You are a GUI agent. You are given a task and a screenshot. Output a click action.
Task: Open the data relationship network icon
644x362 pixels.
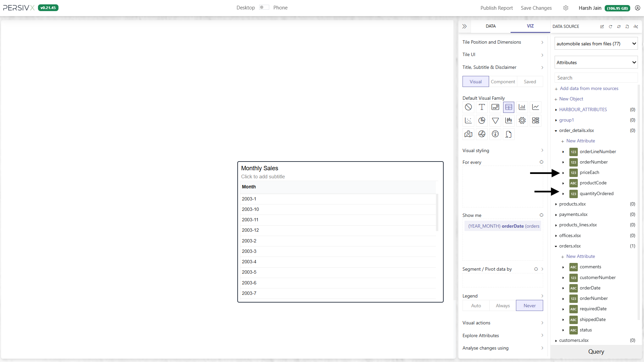click(636, 27)
